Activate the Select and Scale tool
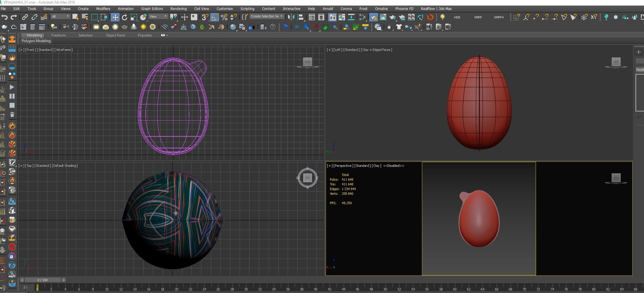This screenshot has height=293, width=644. click(134, 17)
